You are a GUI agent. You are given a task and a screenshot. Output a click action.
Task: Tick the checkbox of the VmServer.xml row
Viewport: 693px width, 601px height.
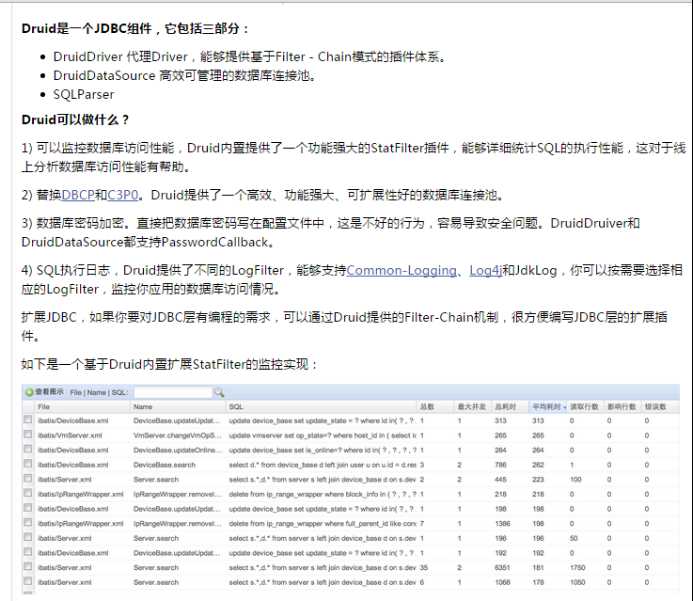(28, 434)
